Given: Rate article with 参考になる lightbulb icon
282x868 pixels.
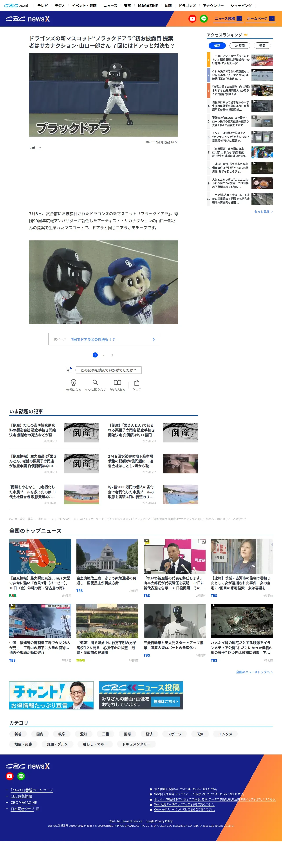Looking at the screenshot, I should (x=73, y=385).
